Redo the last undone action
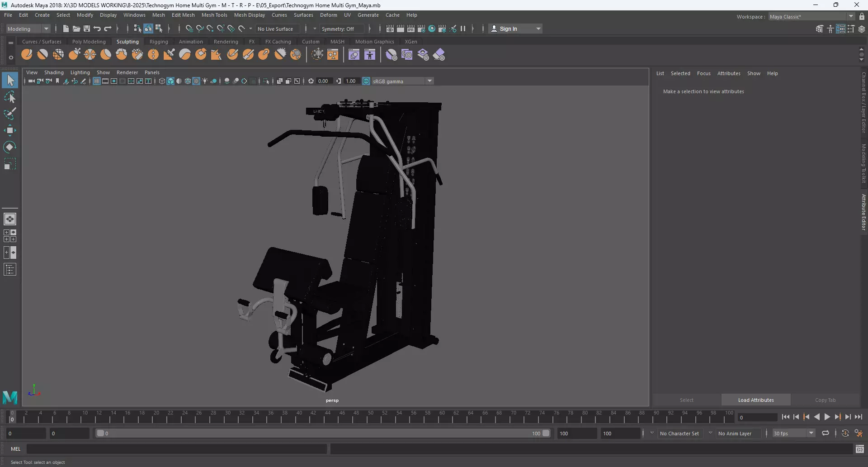 point(108,29)
